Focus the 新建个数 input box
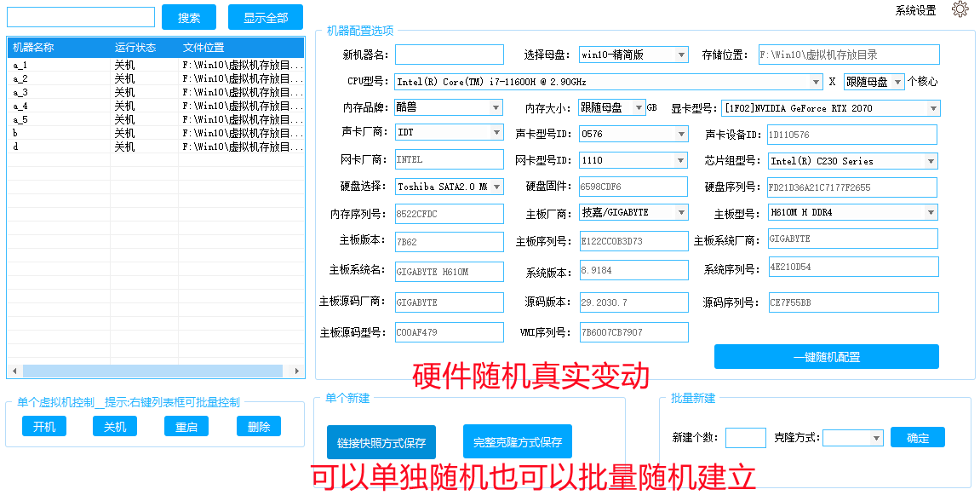This screenshot has width=980, height=495. click(745, 438)
